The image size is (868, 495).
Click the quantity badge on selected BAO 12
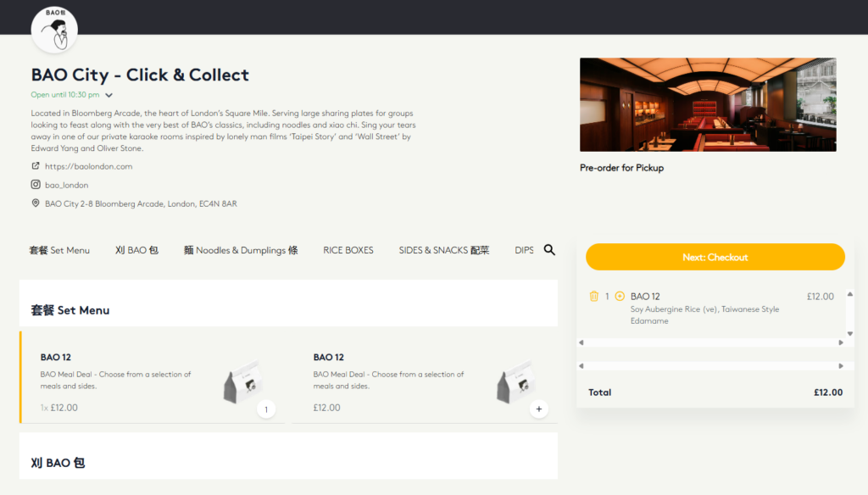[x=265, y=409]
